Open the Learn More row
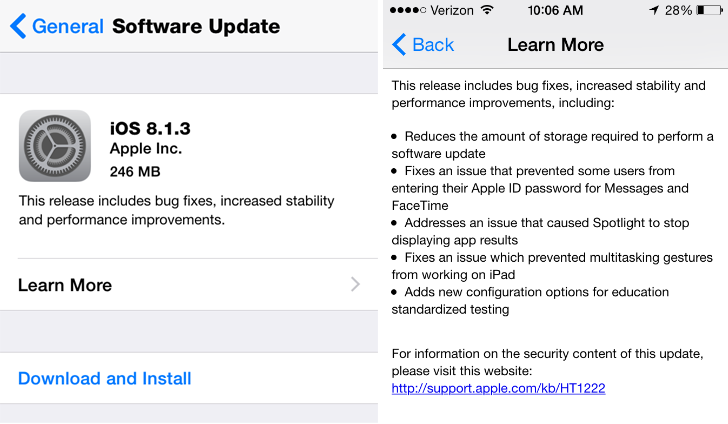 point(189,285)
